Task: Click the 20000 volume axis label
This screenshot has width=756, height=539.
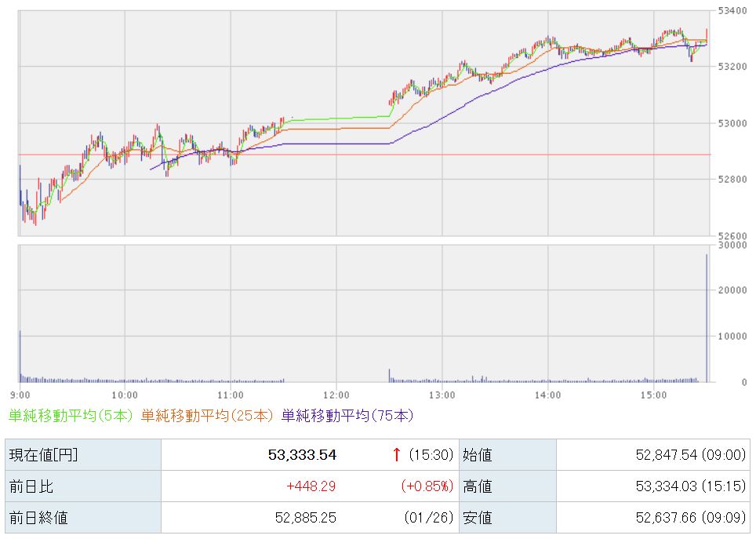Action: [x=731, y=290]
